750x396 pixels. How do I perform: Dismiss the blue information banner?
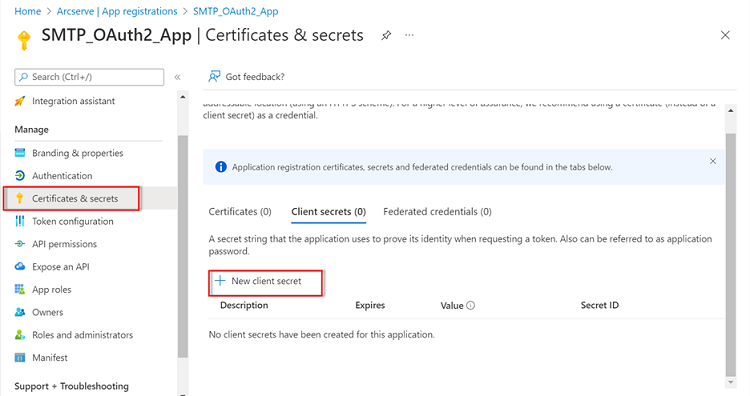(x=713, y=161)
